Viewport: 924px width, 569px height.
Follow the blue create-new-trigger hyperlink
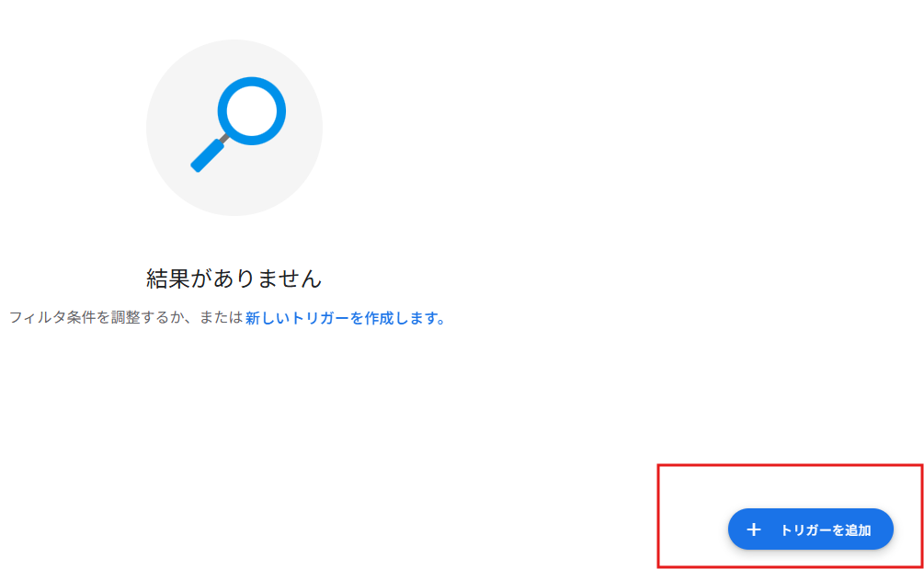[345, 318]
